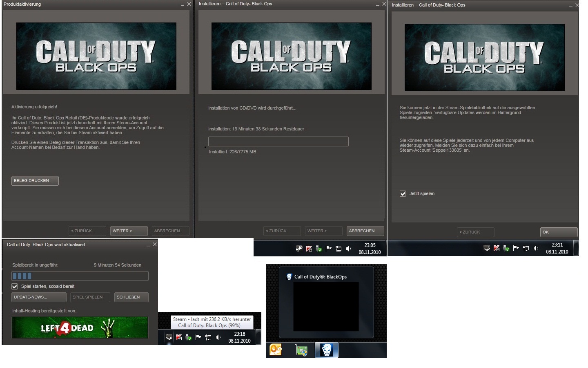Click SCHLIESSEN in the update window
Image resolution: width=588 pixels, height=368 pixels.
tap(131, 297)
